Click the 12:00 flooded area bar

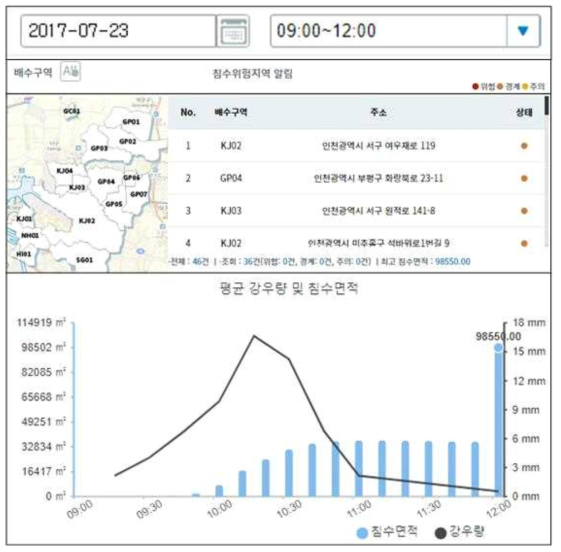pos(498,422)
